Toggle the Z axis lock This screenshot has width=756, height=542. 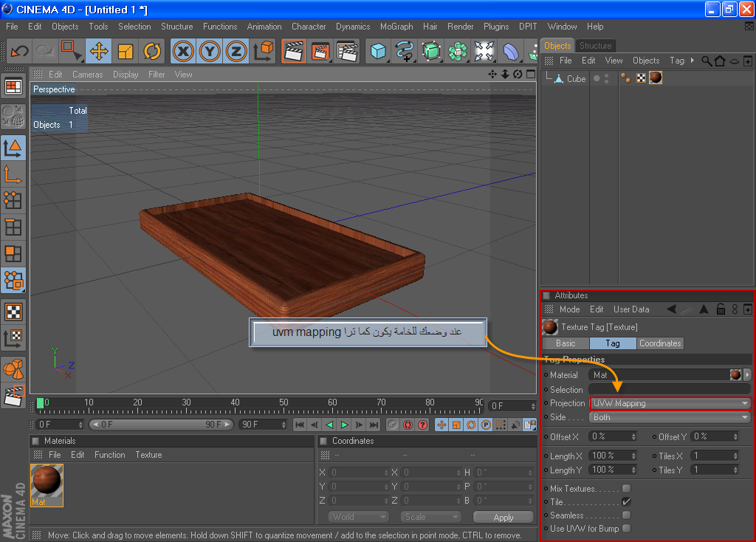[x=236, y=51]
